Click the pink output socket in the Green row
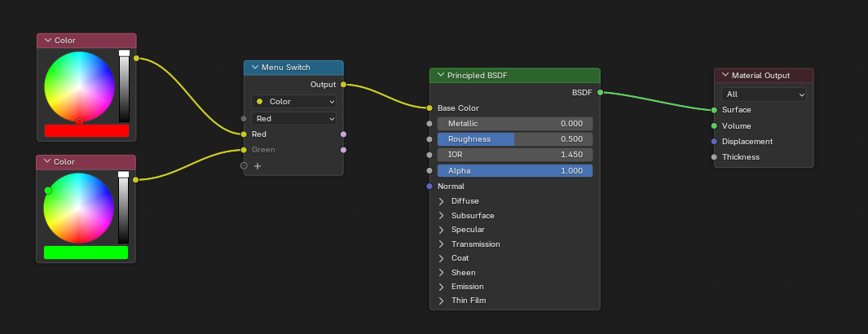This screenshot has width=868, height=334. tap(343, 150)
